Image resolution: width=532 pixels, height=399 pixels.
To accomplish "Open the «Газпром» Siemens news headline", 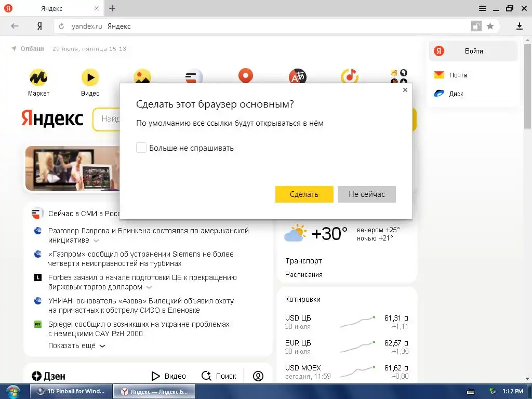I will 141,259.
